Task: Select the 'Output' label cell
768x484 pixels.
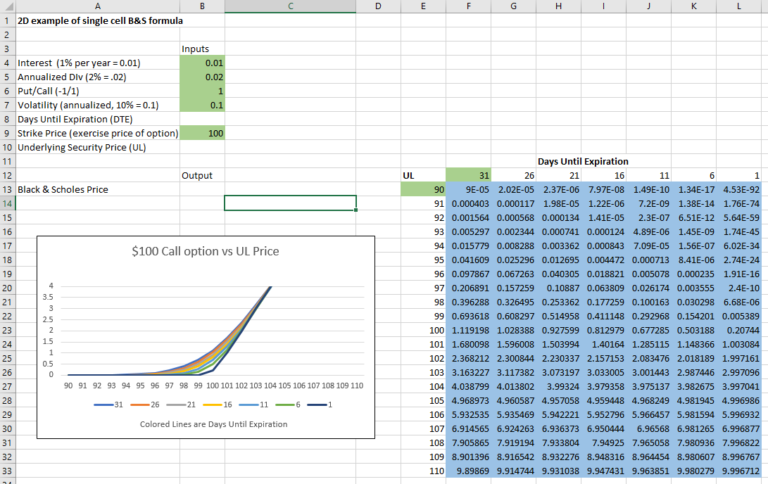Action: 202,175
